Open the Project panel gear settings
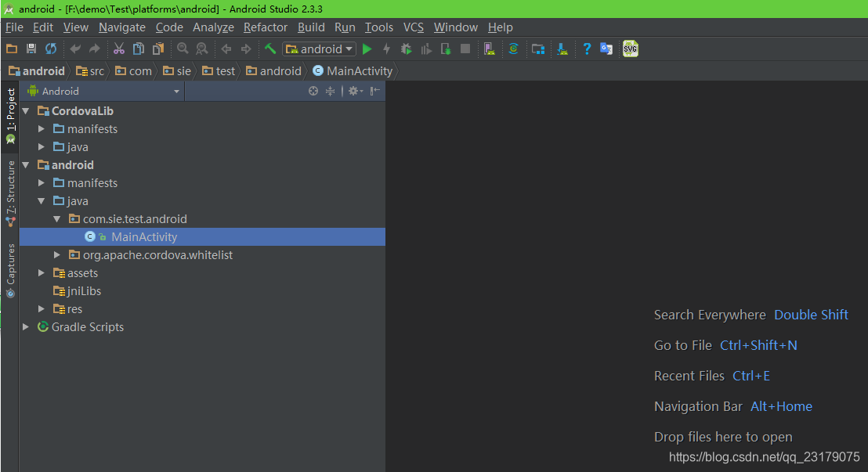 click(x=355, y=92)
